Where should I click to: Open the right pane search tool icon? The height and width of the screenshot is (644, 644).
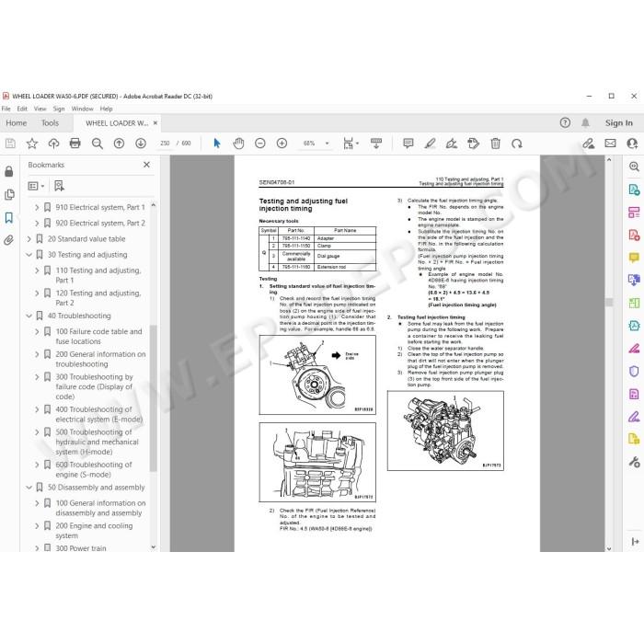point(634,167)
